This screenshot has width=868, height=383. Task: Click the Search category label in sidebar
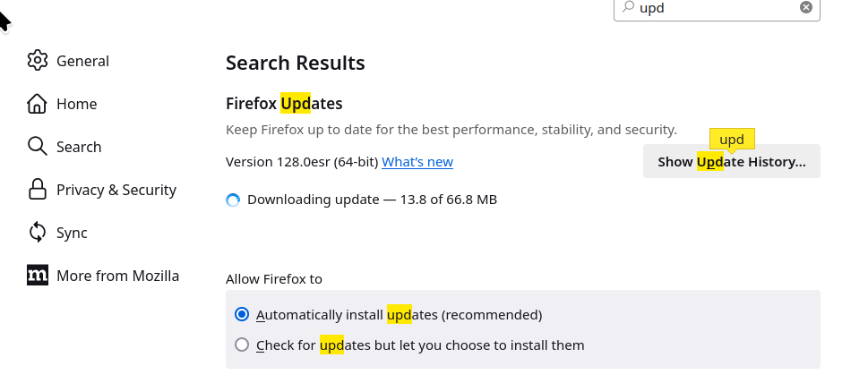click(79, 147)
